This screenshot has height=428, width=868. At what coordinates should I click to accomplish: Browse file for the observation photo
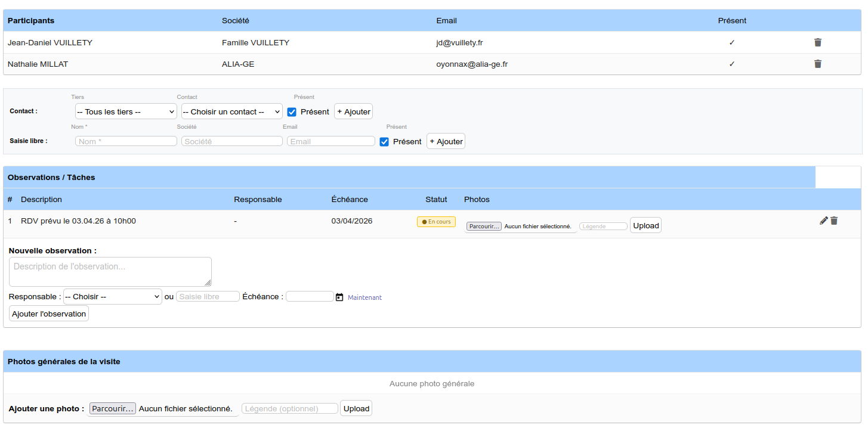coord(484,227)
